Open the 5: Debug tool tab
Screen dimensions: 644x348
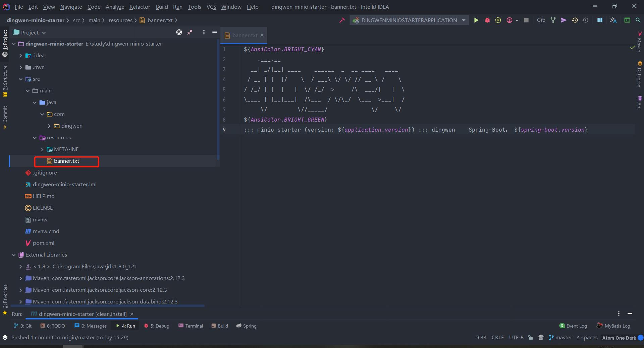(157, 326)
